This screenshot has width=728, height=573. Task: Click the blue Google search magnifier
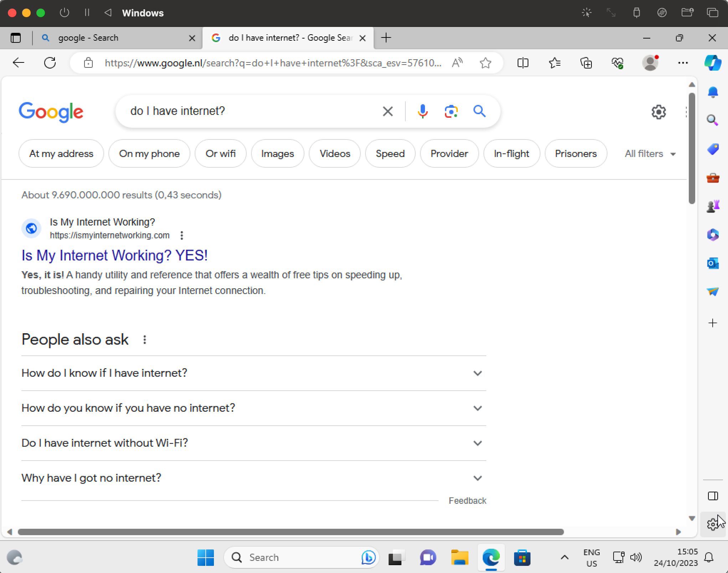click(x=480, y=111)
